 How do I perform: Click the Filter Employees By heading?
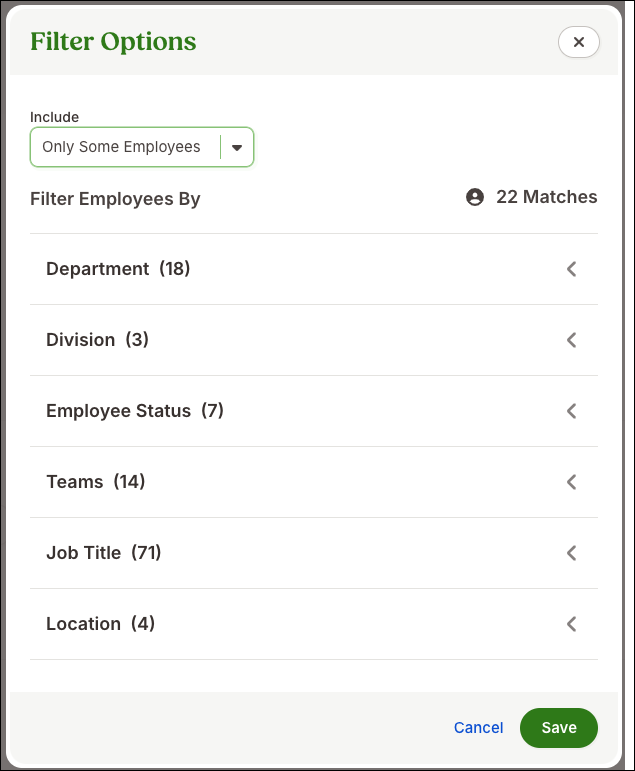(115, 199)
